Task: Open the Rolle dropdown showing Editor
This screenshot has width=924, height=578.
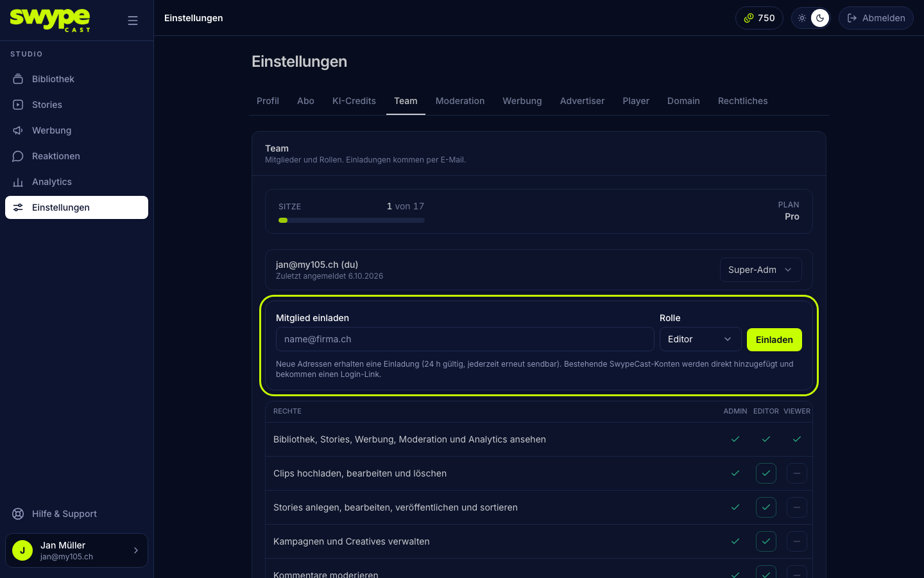Action: click(701, 339)
